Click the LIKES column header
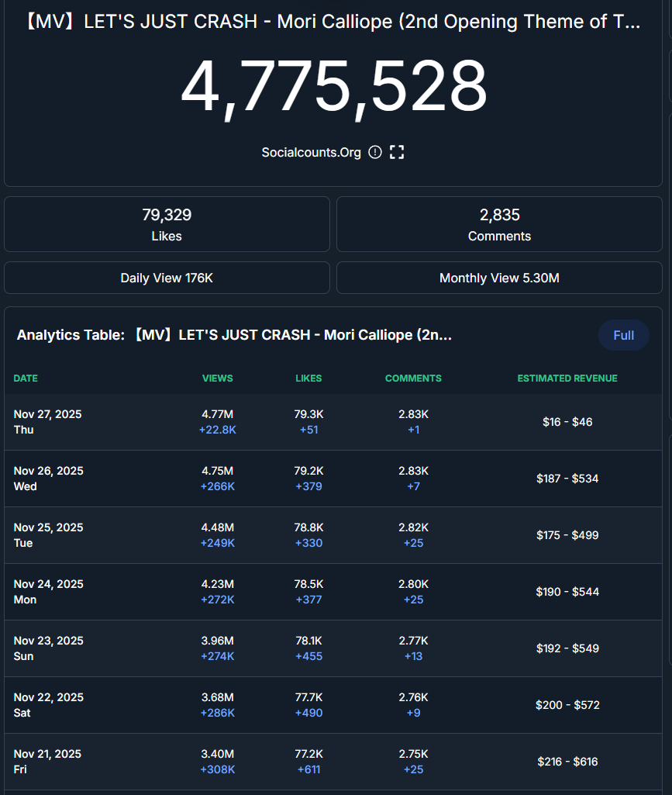This screenshot has width=672, height=795. pos(308,378)
